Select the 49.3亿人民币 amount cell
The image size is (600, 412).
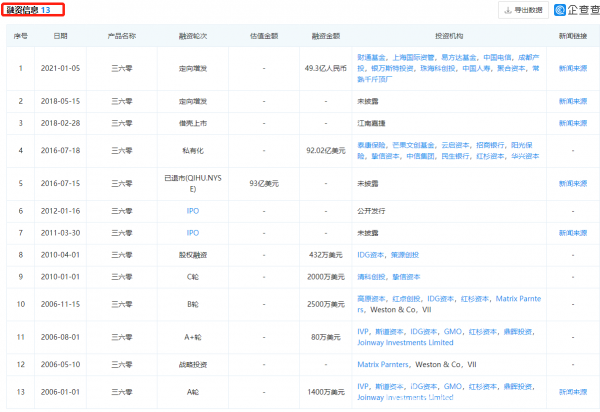[326, 68]
